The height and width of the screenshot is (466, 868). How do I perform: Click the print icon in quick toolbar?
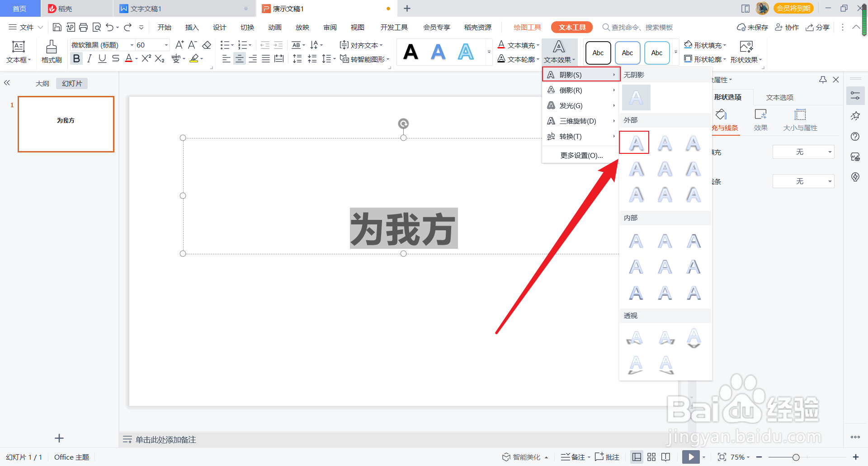pos(83,27)
